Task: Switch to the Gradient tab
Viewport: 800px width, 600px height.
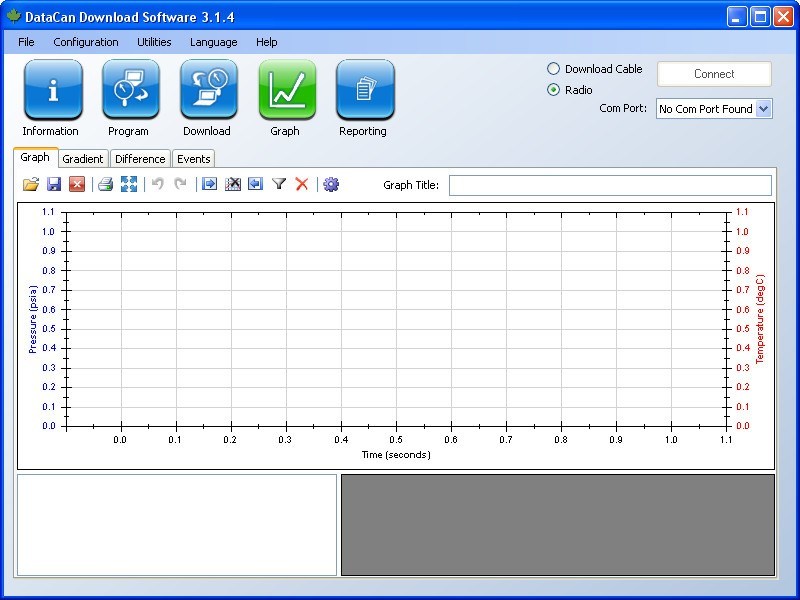Action: 82,159
